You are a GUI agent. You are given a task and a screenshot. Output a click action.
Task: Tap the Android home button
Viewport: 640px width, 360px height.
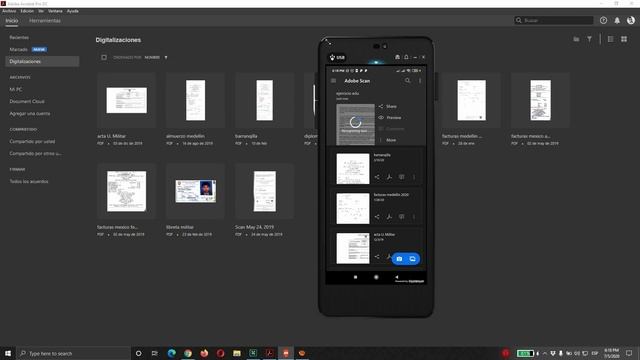tap(376, 277)
